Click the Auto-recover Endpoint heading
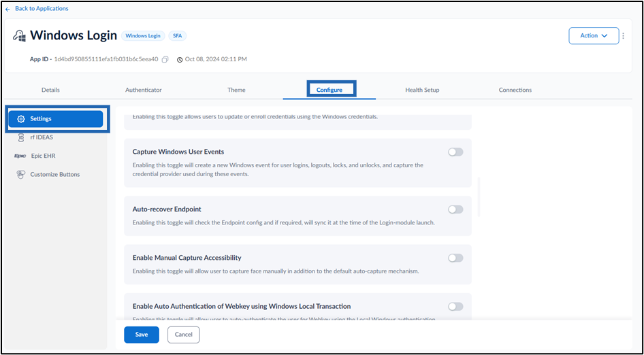This screenshot has height=355, width=644. [167, 209]
